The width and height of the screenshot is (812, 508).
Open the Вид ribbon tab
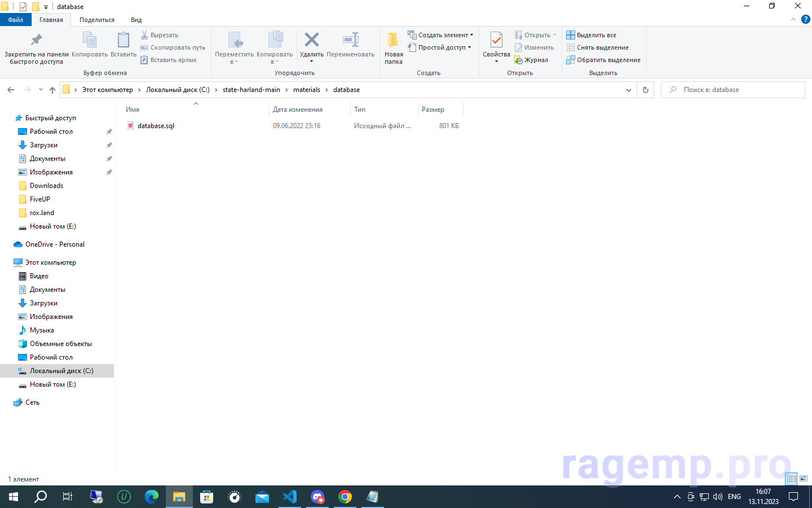(136, 20)
